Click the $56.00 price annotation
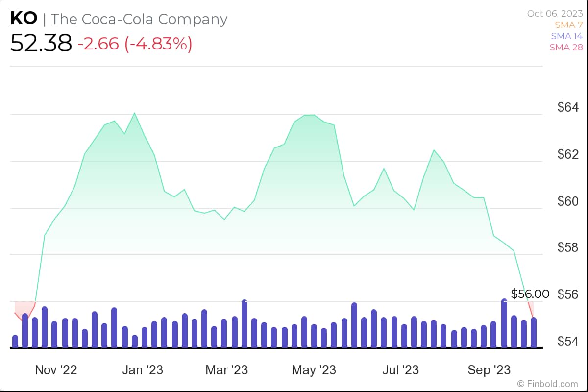 coord(530,294)
